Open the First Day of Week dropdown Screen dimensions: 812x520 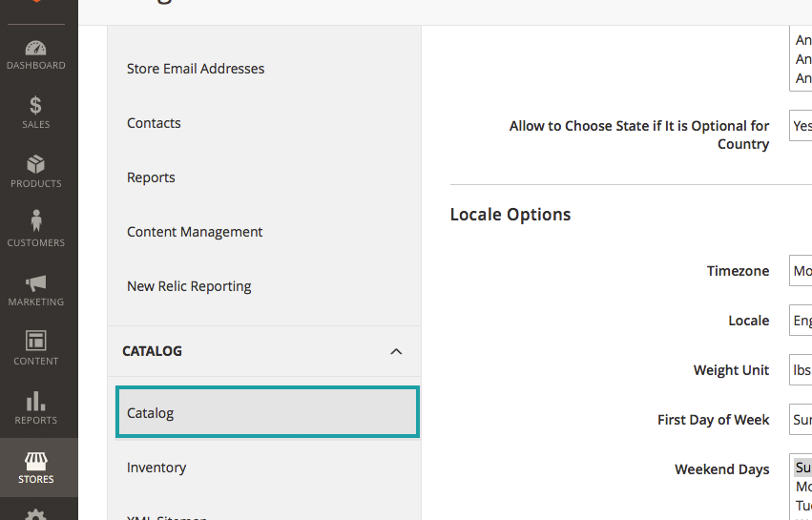(x=801, y=420)
